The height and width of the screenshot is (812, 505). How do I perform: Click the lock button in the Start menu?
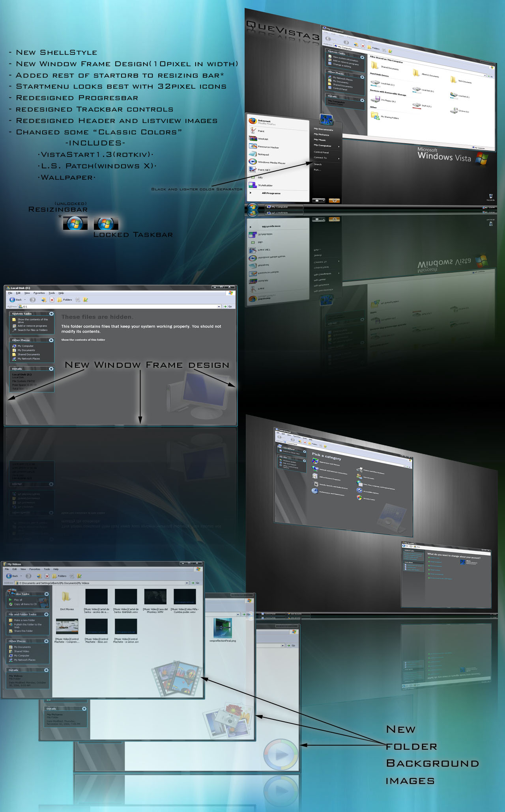tap(318, 200)
